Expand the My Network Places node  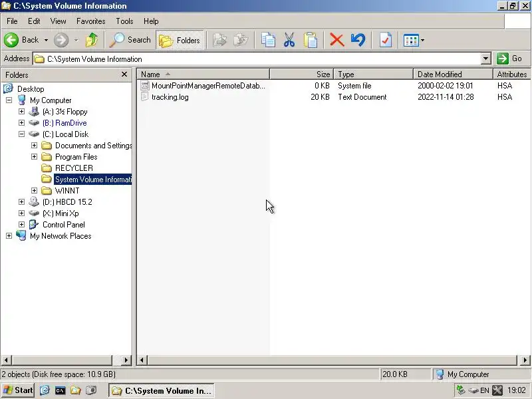pyautogui.click(x=9, y=236)
